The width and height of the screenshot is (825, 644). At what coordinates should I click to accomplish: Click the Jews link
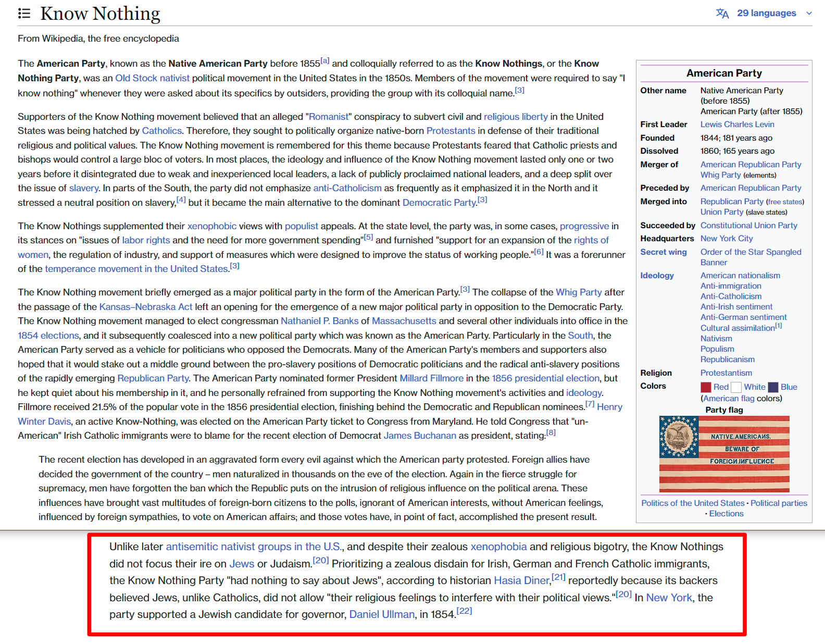click(x=242, y=564)
